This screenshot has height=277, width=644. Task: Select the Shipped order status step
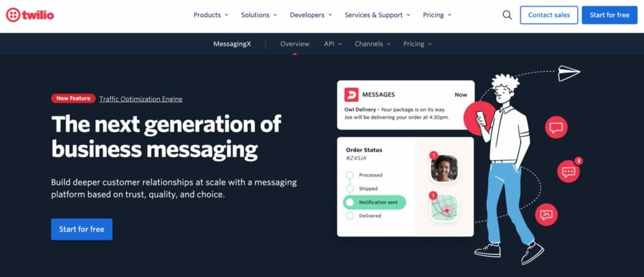coord(363,189)
